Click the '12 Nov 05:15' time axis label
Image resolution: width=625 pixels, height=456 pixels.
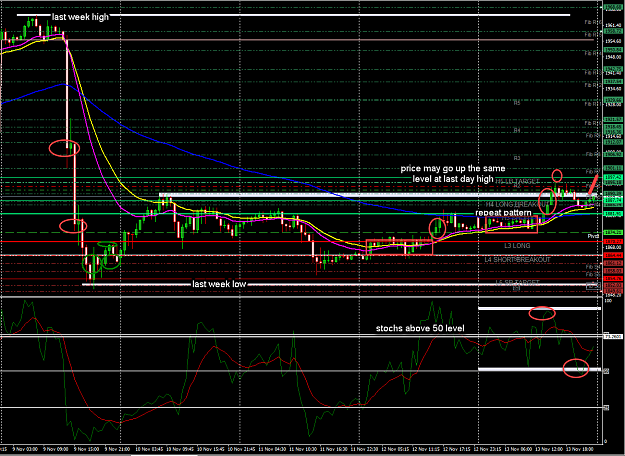[x=396, y=449]
